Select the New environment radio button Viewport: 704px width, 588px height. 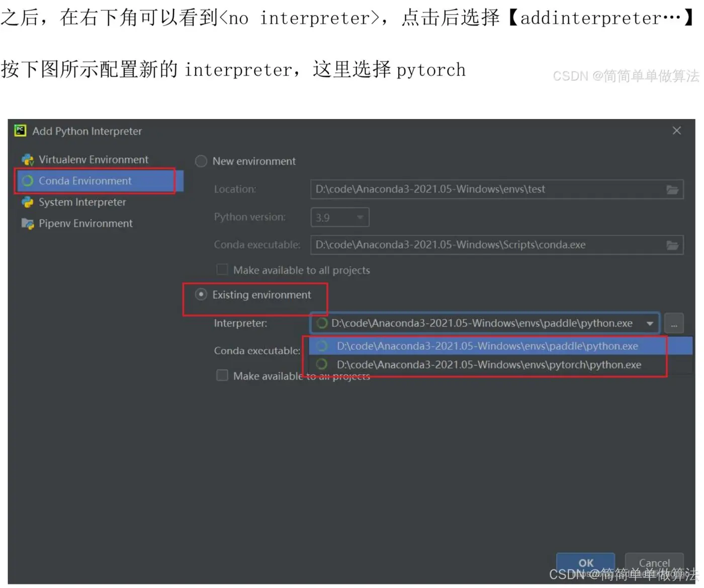click(201, 161)
